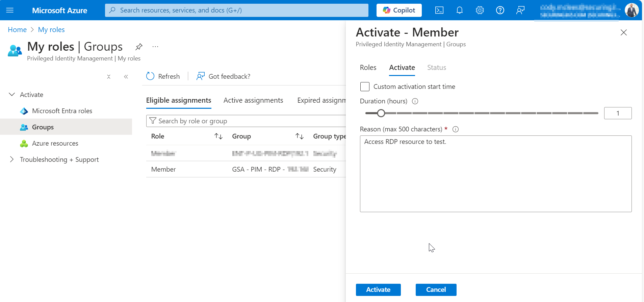The width and height of the screenshot is (644, 302).
Task: Clear the sidebar search with the X
Action: click(x=109, y=77)
